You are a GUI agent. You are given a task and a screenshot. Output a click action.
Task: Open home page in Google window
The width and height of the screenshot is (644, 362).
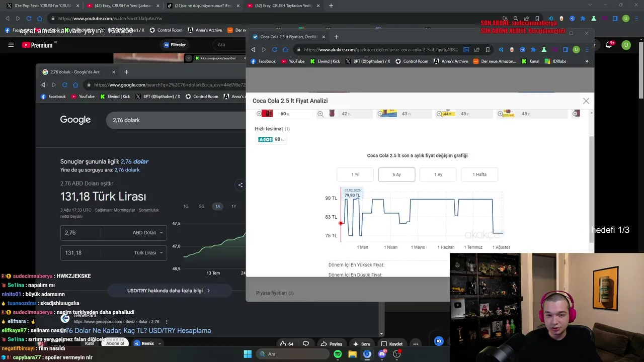click(x=75, y=85)
